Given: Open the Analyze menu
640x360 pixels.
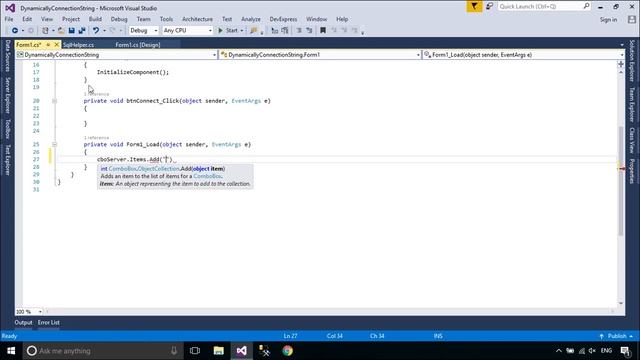Looking at the screenshot, I should point(251,19).
